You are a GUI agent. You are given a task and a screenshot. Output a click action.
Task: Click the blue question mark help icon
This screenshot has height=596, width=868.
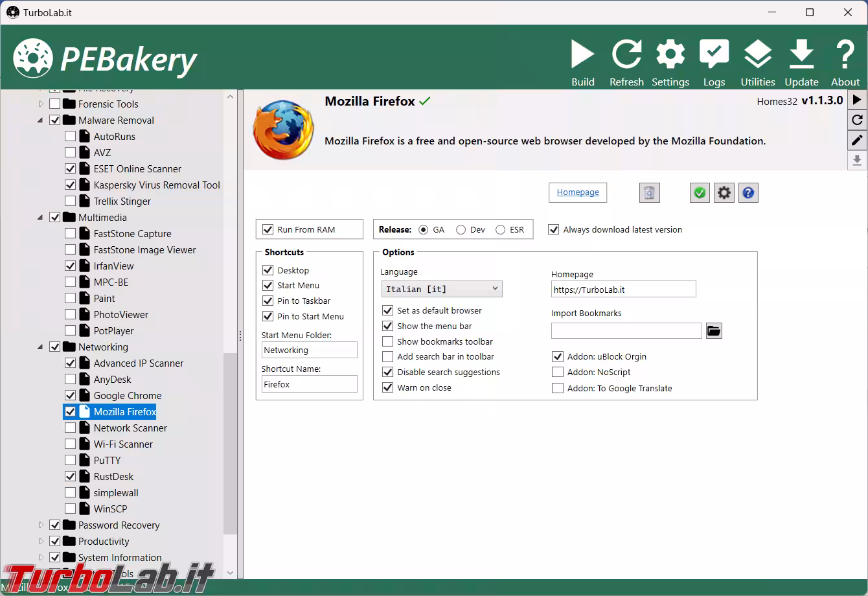[x=748, y=193]
